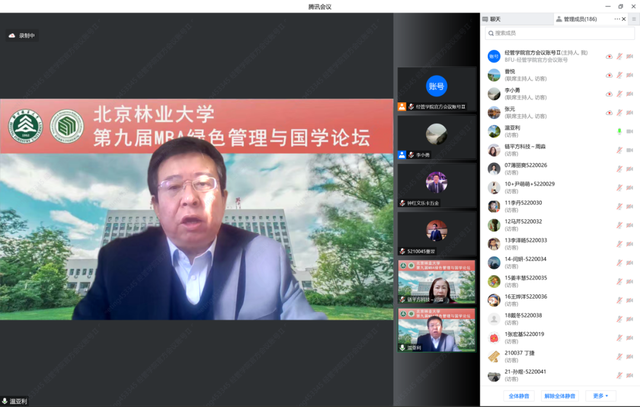Select the 5210045 participant video tile

pyautogui.click(x=437, y=234)
